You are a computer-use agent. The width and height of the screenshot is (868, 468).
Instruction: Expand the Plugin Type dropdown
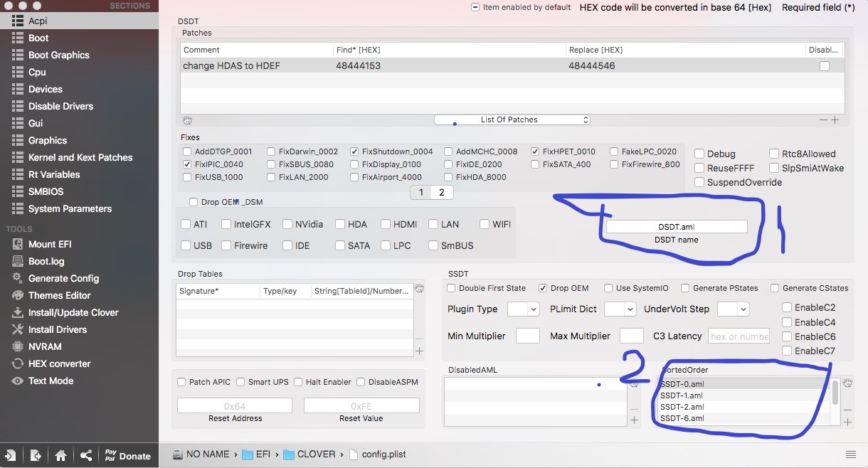pos(523,309)
